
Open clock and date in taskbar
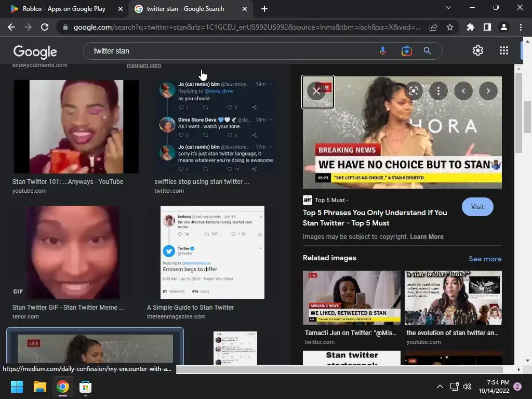coord(494,387)
